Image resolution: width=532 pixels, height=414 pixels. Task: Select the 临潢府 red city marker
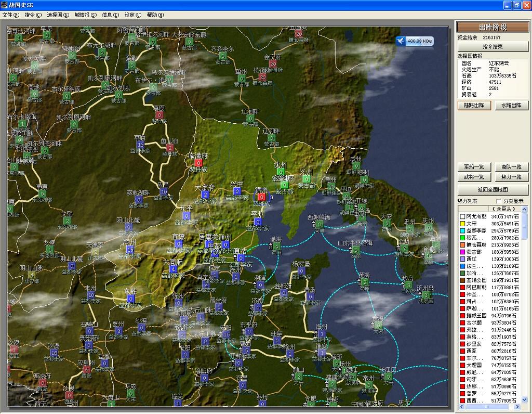tap(198, 162)
